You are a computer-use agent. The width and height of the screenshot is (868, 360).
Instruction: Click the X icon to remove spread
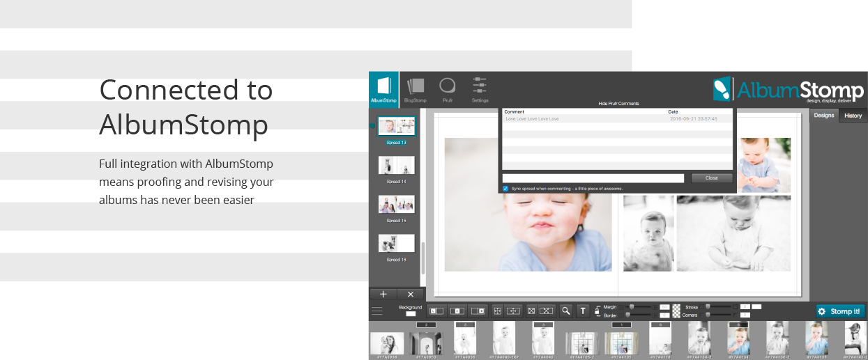pos(411,295)
